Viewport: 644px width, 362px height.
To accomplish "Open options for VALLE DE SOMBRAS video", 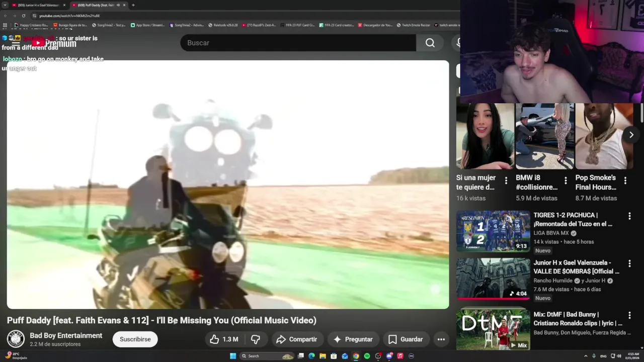I will point(629,263).
